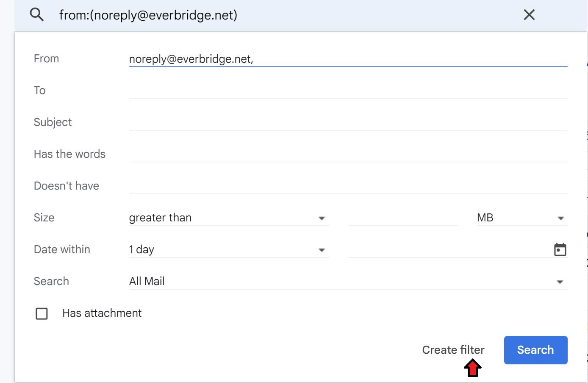Click the To input field
Image resolution: width=588 pixels, height=383 pixels.
coord(348,90)
